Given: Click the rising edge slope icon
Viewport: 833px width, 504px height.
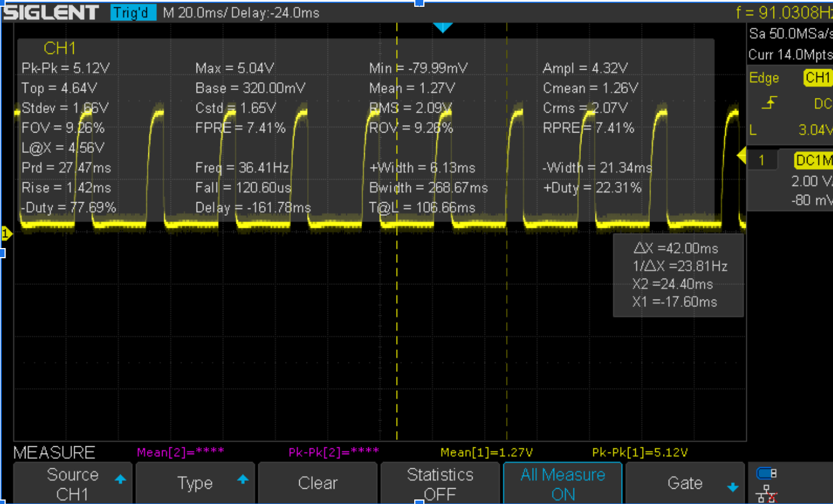Looking at the screenshot, I should pos(769,102).
